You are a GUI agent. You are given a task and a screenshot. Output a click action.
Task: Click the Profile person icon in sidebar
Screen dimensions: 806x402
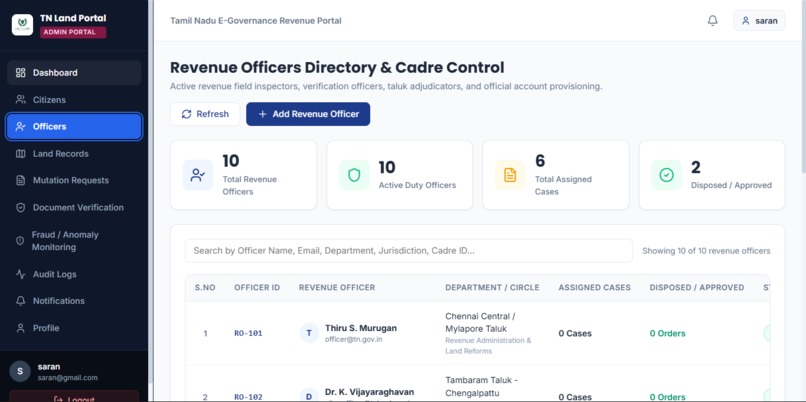coord(21,328)
